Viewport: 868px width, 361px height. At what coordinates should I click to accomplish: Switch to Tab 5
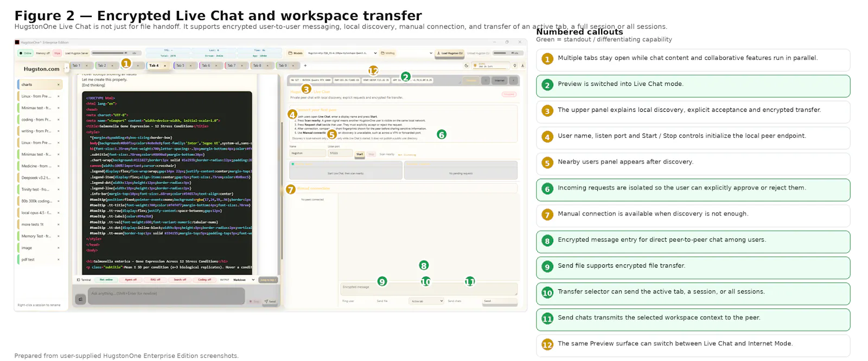click(x=180, y=66)
